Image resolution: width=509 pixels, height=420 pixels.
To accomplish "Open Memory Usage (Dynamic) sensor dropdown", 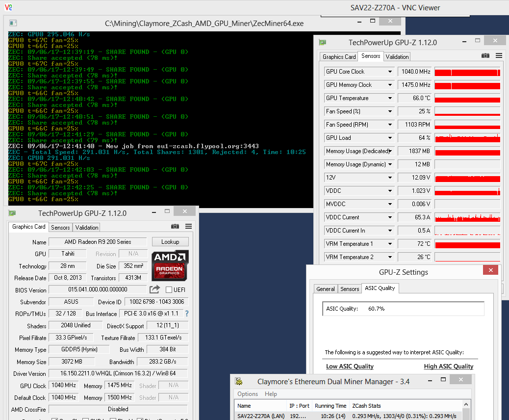I will click(390, 164).
